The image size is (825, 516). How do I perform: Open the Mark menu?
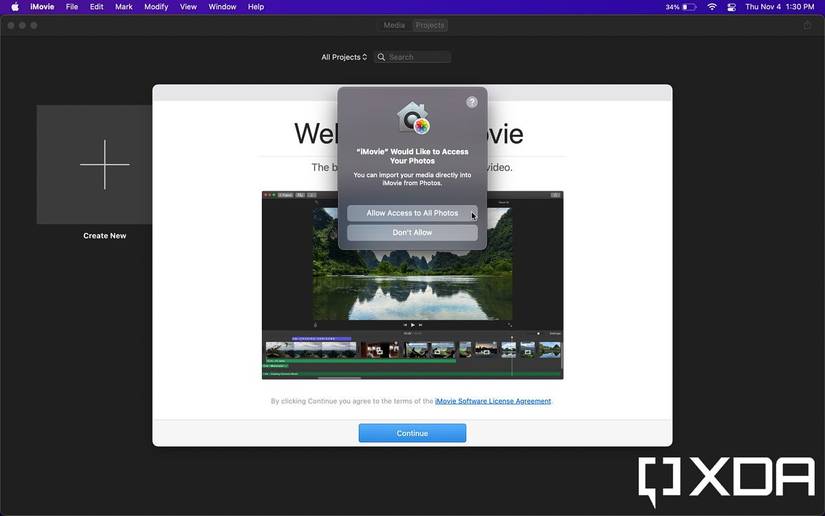124,7
